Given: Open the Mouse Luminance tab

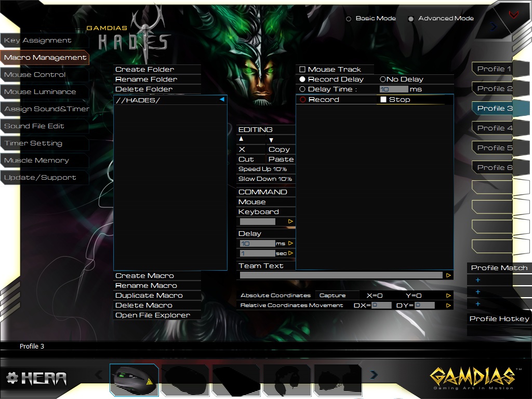Looking at the screenshot, I should point(45,91).
